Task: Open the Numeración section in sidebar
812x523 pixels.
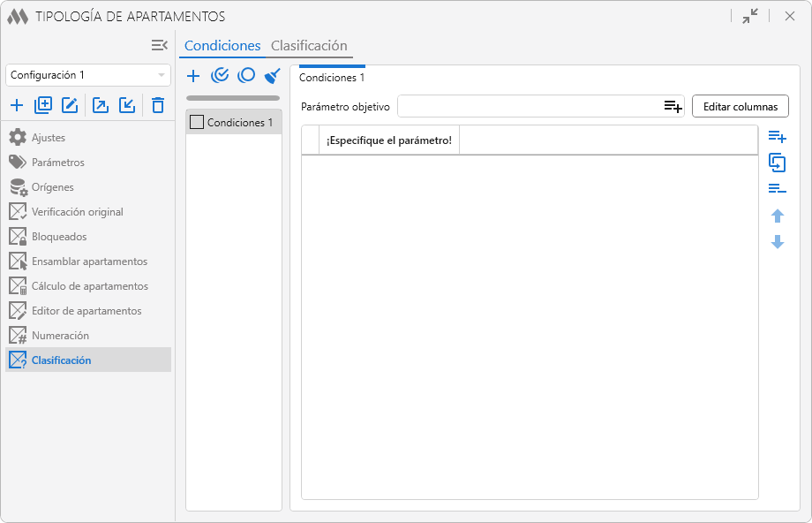Action: tap(60, 336)
